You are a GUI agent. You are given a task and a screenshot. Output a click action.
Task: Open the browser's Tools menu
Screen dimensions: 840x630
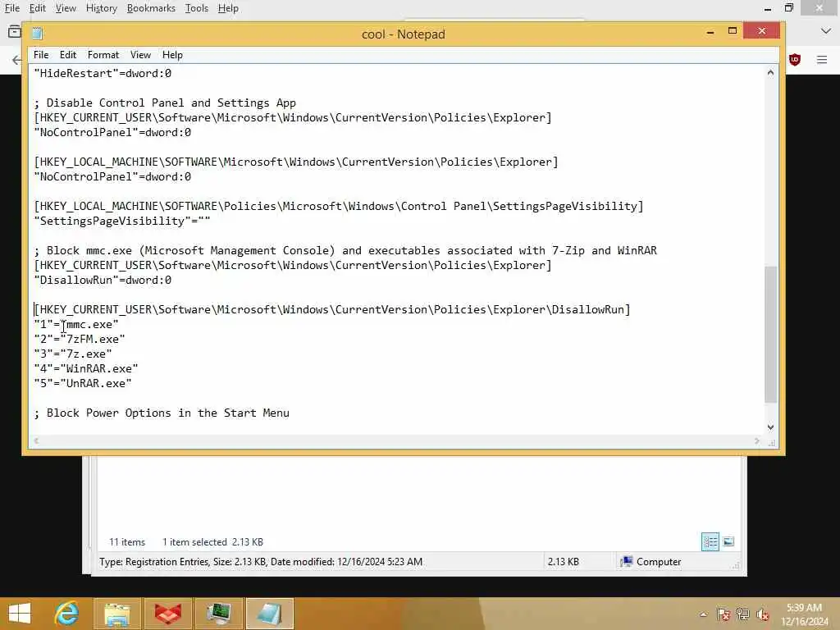pos(196,8)
